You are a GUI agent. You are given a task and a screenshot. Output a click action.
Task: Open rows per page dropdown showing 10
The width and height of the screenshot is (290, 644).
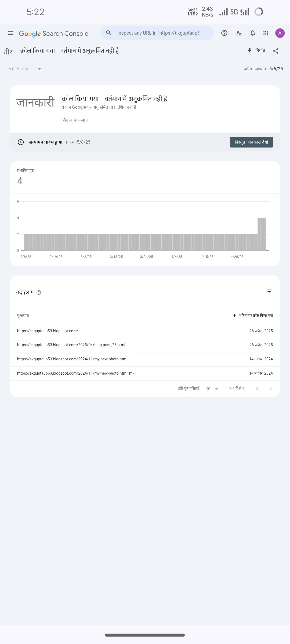[x=212, y=389]
